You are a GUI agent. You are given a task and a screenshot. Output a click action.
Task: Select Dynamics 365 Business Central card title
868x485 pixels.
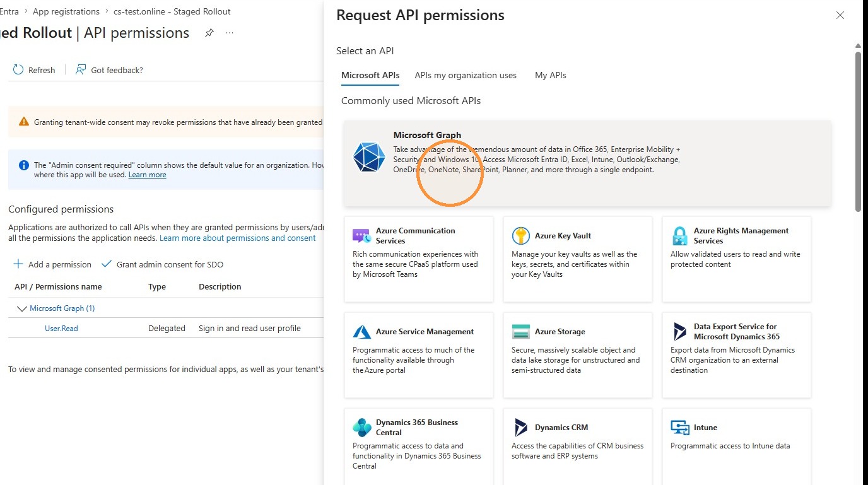tap(417, 428)
